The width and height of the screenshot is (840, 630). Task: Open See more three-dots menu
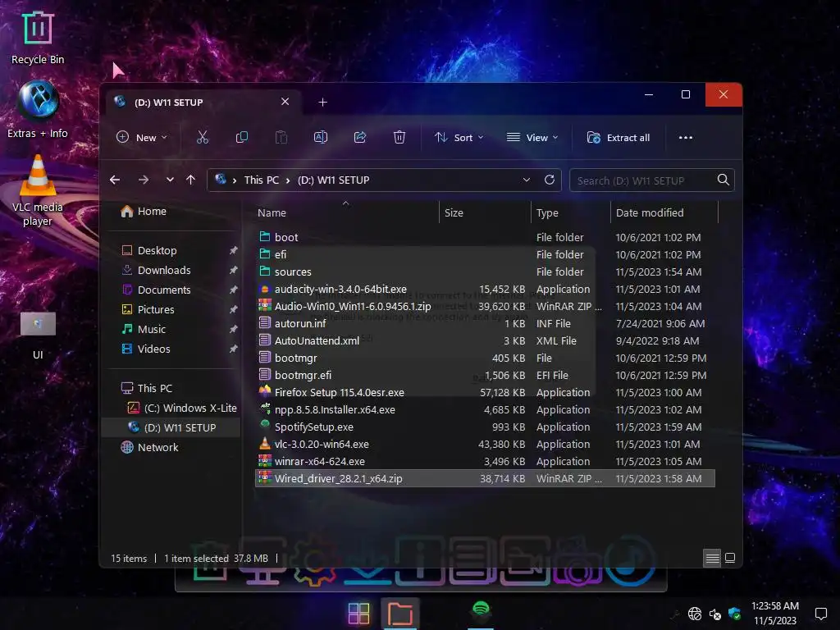(685, 138)
